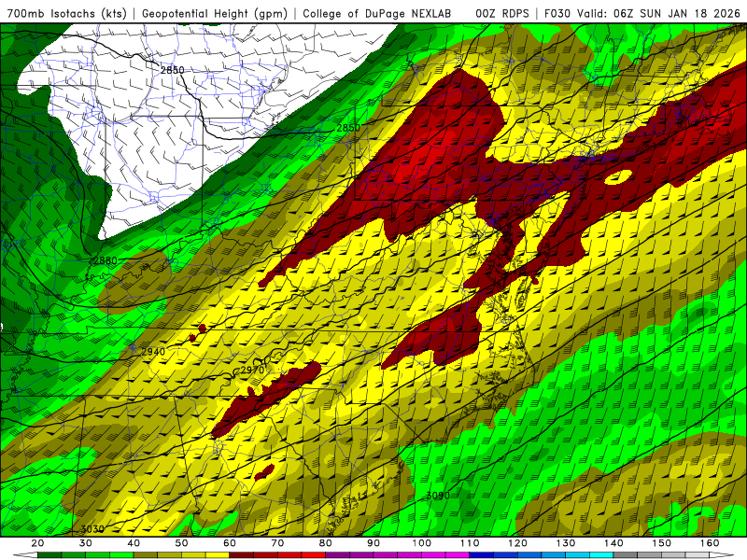Screen dimensions: 747x560
Task: Click the dark maroon colorbar swatch after 60
Action: coord(242,555)
